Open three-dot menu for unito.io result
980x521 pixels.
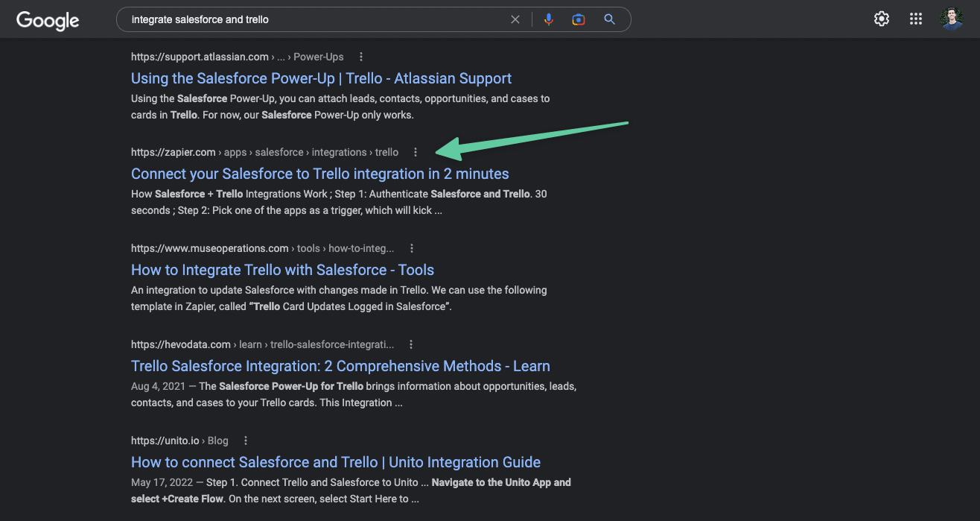coord(246,441)
